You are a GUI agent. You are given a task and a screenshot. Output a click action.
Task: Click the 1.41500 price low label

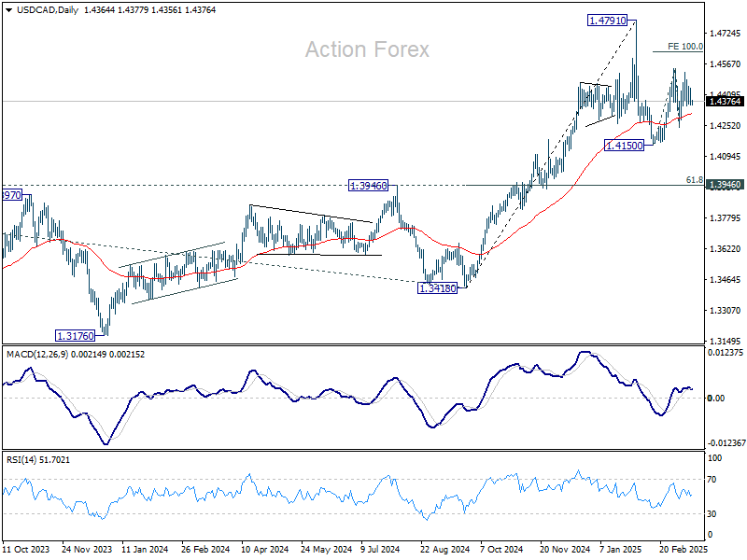tap(624, 146)
